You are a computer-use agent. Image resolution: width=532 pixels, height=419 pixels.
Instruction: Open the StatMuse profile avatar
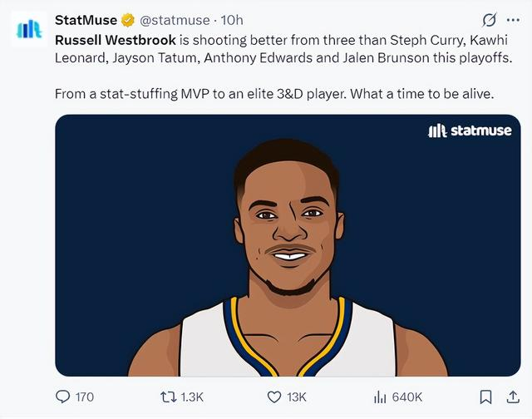pyautogui.click(x=29, y=29)
